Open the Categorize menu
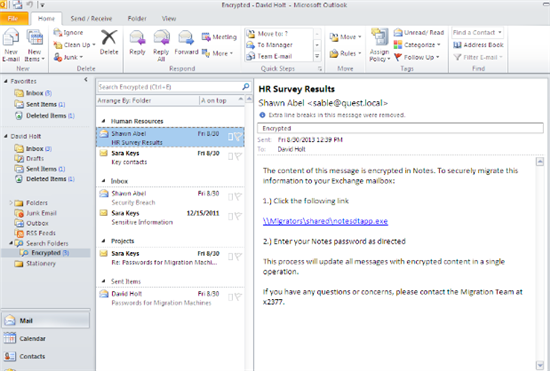This screenshot has width=550, height=371. (417, 45)
